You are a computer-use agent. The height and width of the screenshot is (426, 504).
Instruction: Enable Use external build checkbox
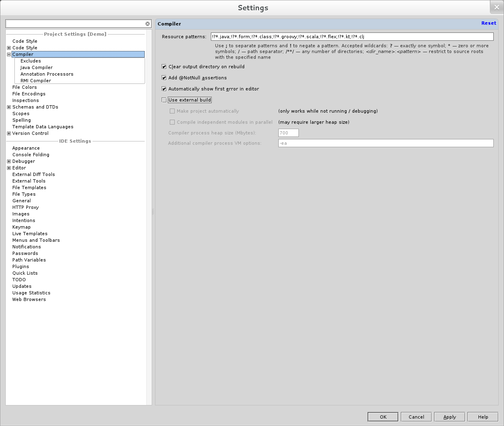[x=164, y=100]
